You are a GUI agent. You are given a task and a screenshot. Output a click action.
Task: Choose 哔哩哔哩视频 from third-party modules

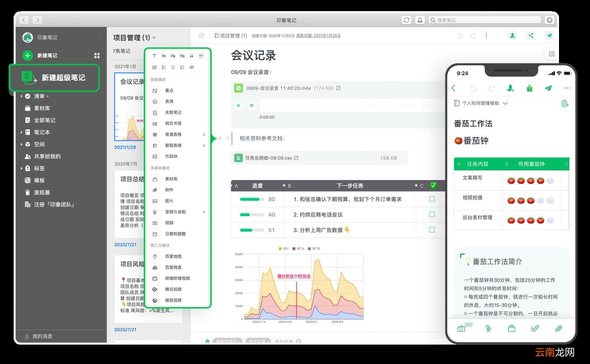tap(178, 278)
